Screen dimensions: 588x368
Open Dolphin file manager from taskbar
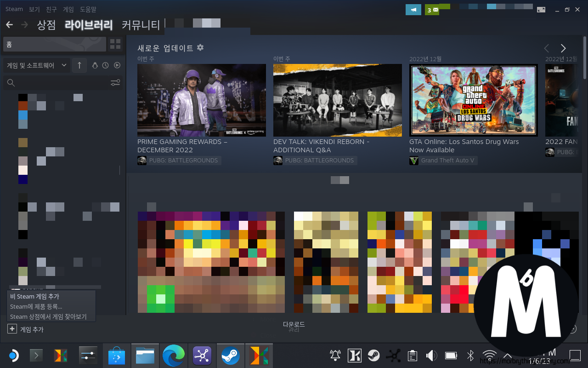tap(145, 355)
